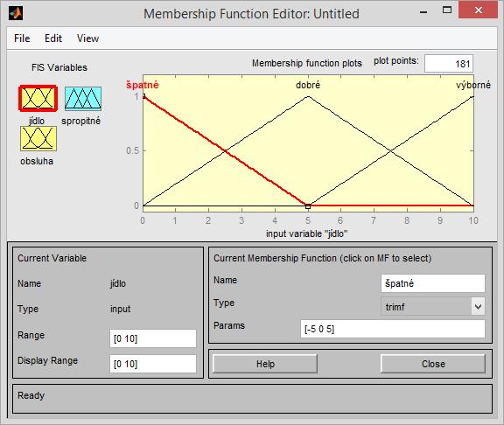
Task: Click the Display Range input field
Action: pos(153,364)
